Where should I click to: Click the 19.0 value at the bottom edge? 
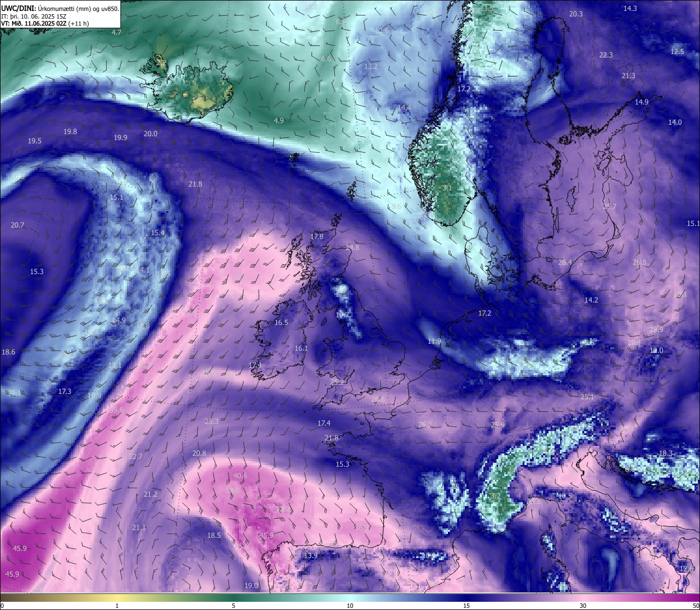[251, 586]
